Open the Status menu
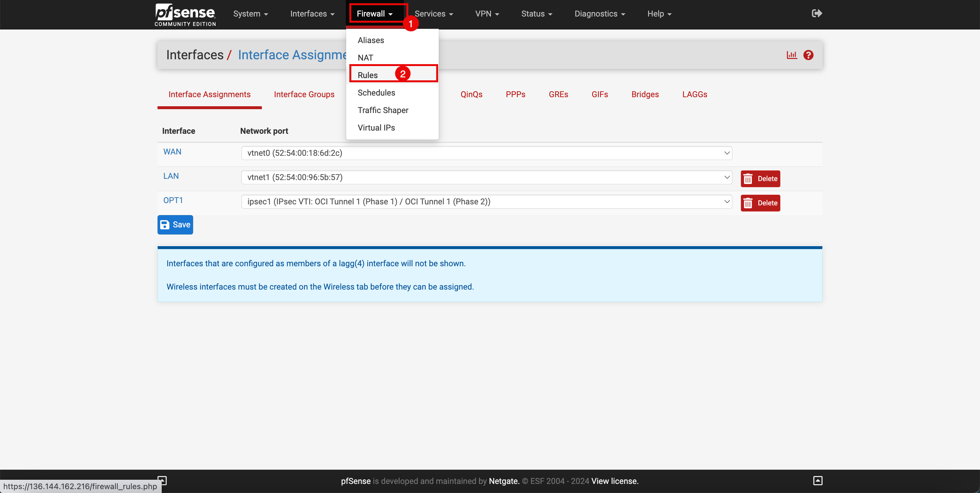The width and height of the screenshot is (980, 493). click(536, 14)
